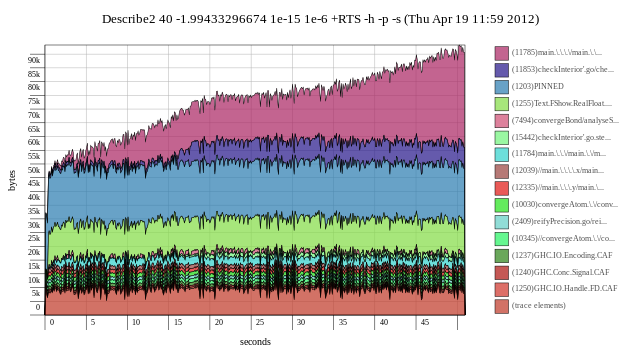Select the (12039)//main legend swatch
640x360 pixels.
[x=502, y=171]
